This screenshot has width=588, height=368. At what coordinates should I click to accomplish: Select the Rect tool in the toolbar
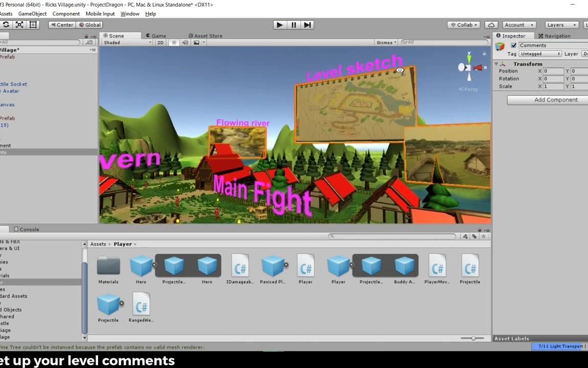click(33, 25)
